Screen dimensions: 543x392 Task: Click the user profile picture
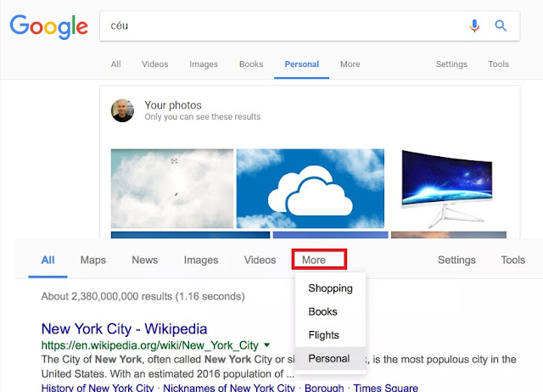122,111
